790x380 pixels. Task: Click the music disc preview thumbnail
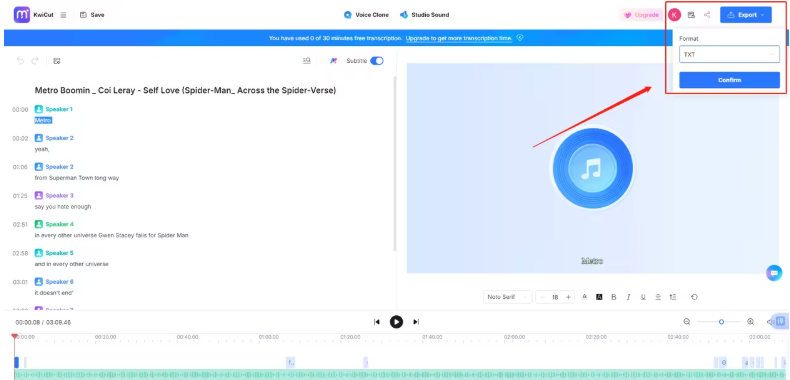tap(592, 168)
